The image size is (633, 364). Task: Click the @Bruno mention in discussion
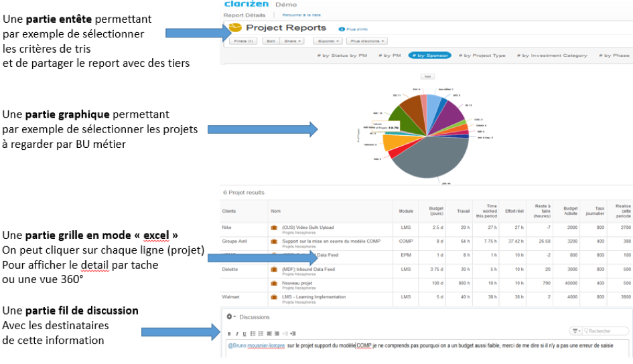pyautogui.click(x=257, y=346)
